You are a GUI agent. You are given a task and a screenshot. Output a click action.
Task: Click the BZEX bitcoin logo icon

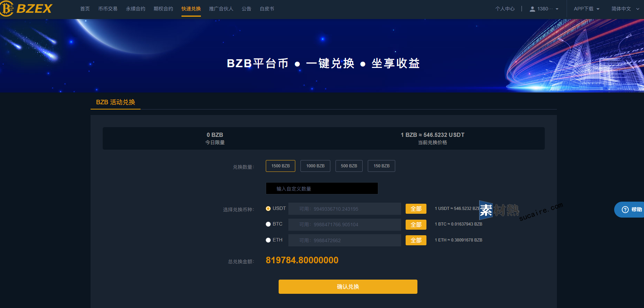[x=7, y=8]
